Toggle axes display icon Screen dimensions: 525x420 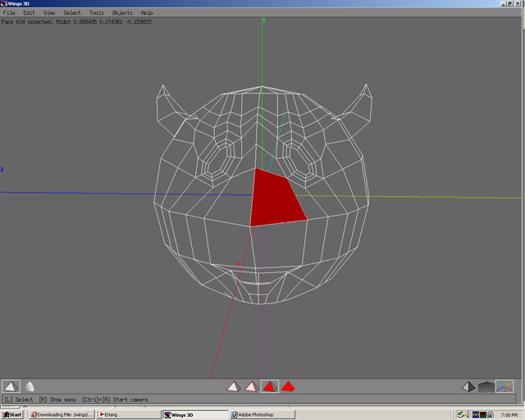[504, 386]
